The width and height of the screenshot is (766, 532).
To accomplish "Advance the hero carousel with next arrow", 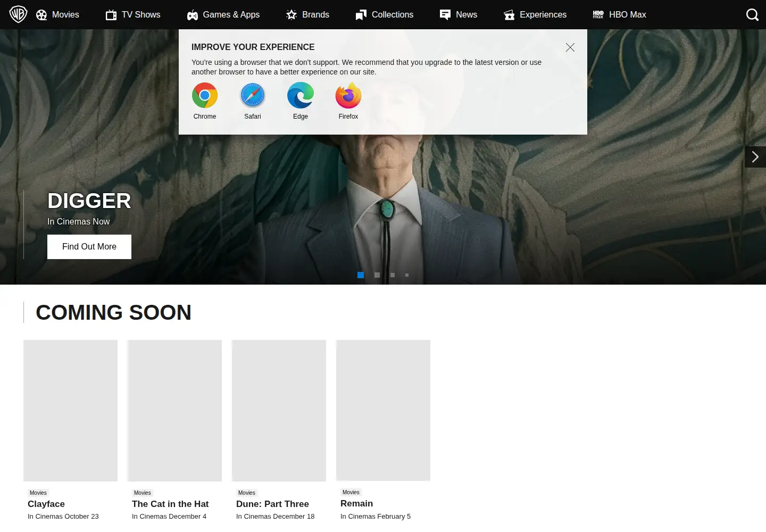I will (x=755, y=157).
